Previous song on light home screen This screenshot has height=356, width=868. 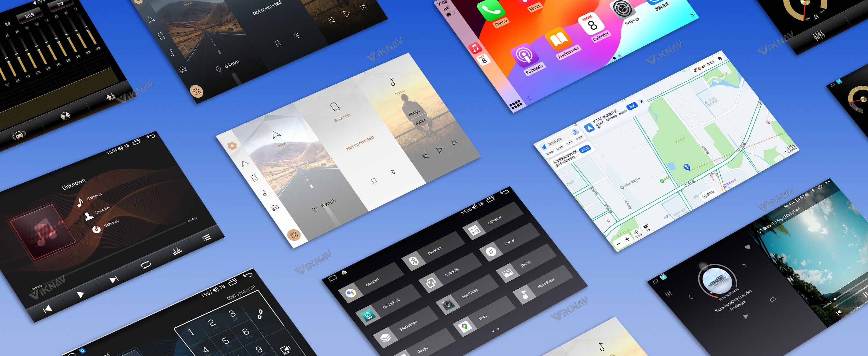click(425, 156)
